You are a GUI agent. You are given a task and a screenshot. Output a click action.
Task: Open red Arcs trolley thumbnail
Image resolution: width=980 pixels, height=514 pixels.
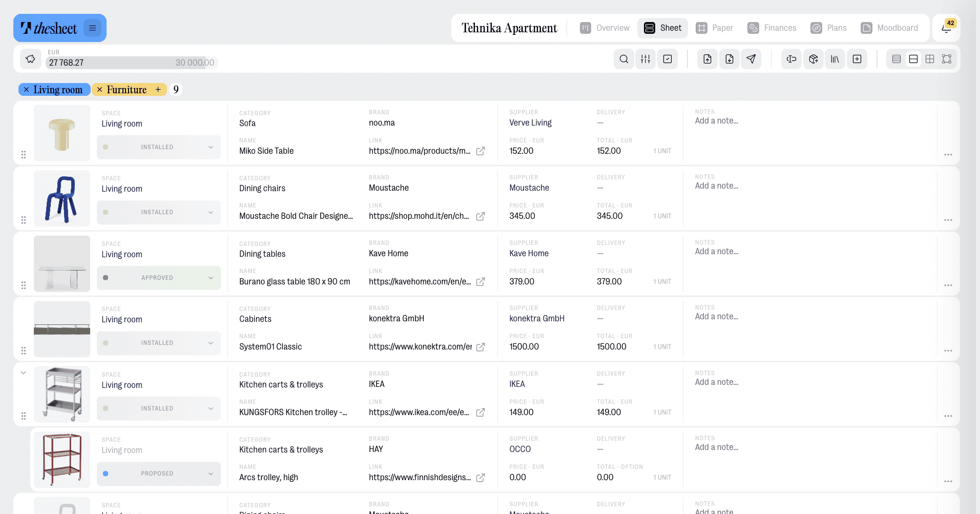62,460
